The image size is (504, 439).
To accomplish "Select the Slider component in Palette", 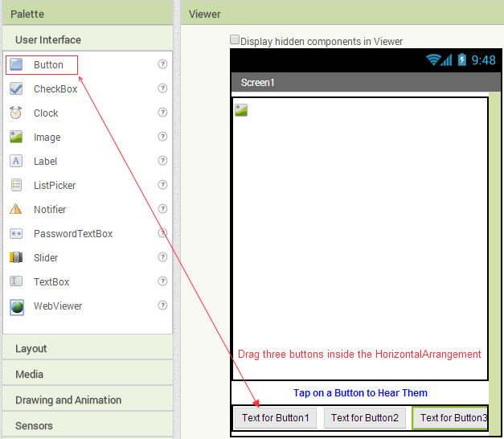I will [x=46, y=258].
